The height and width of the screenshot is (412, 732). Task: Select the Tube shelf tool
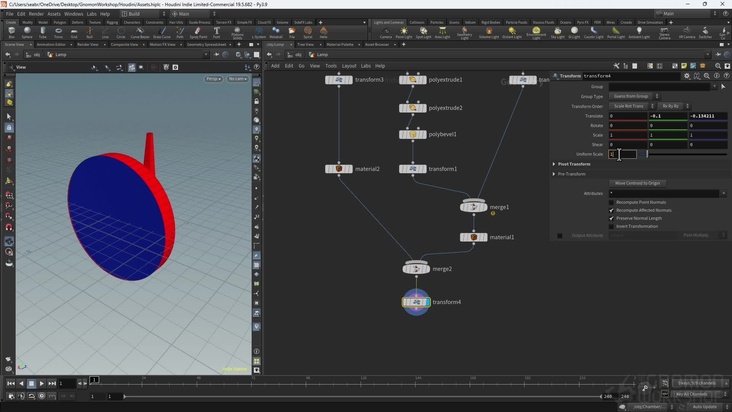pos(42,32)
